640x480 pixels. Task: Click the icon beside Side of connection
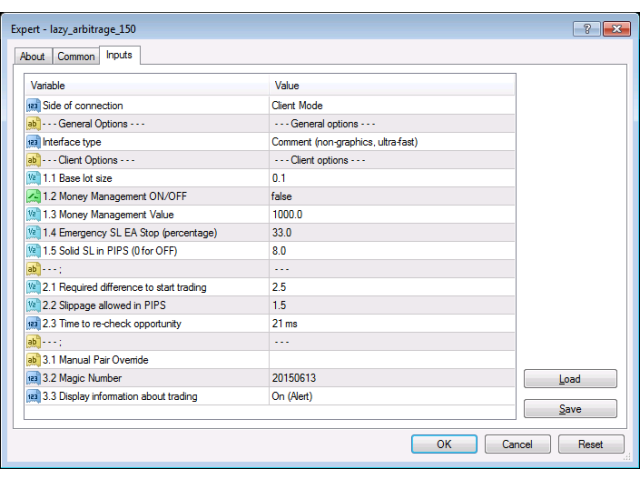pyautogui.click(x=32, y=105)
